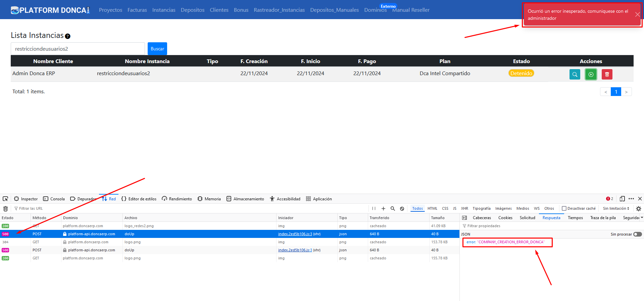Open index.2ed5b106.js:3 initiator link in selected row
The image size is (644, 301).
(295, 234)
